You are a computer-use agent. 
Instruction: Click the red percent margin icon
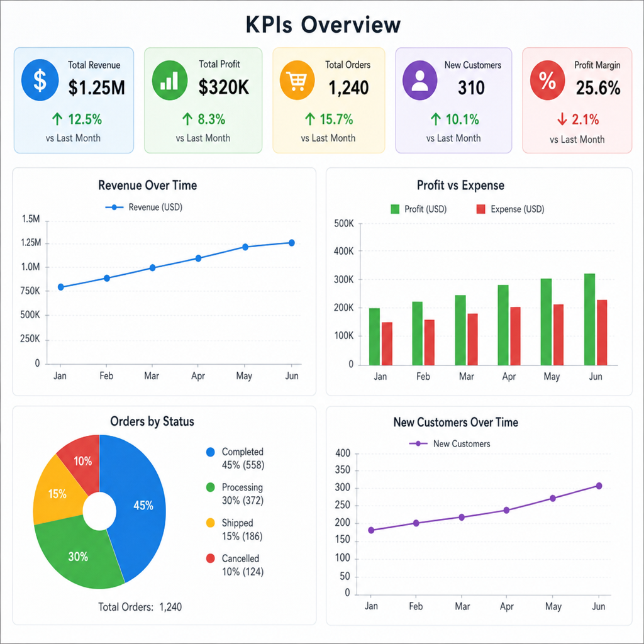click(548, 80)
